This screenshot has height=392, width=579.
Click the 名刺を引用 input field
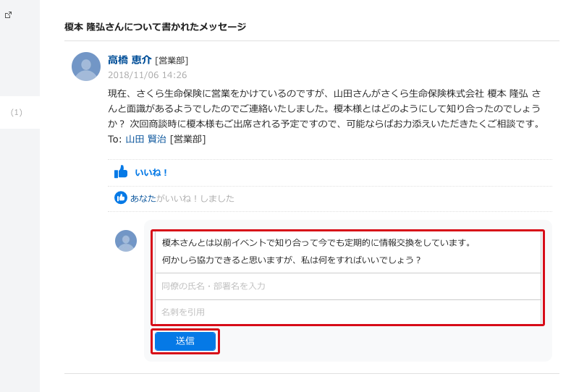coord(348,312)
